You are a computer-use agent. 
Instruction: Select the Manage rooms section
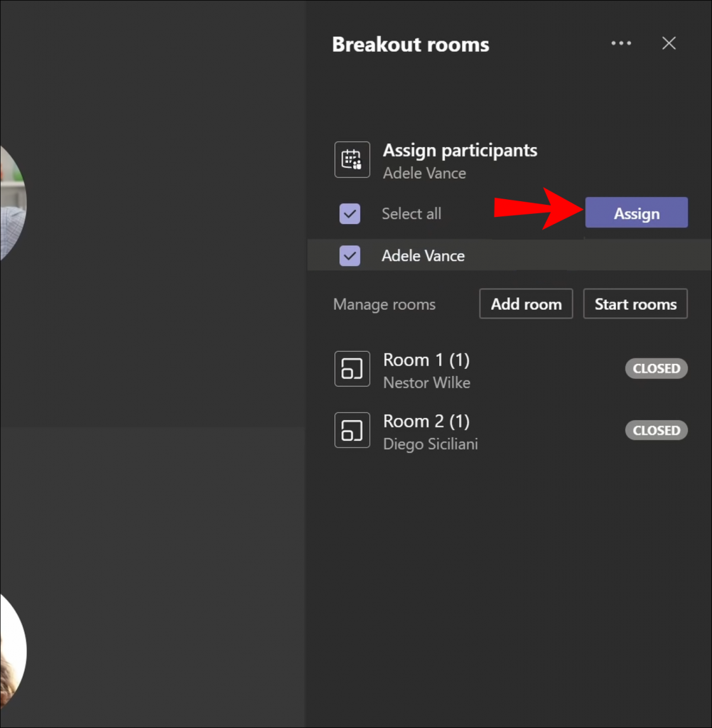[384, 304]
